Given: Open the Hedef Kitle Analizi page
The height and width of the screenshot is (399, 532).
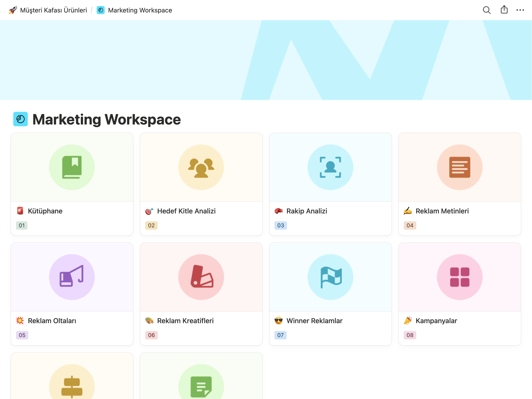Looking at the screenshot, I should 186,211.
